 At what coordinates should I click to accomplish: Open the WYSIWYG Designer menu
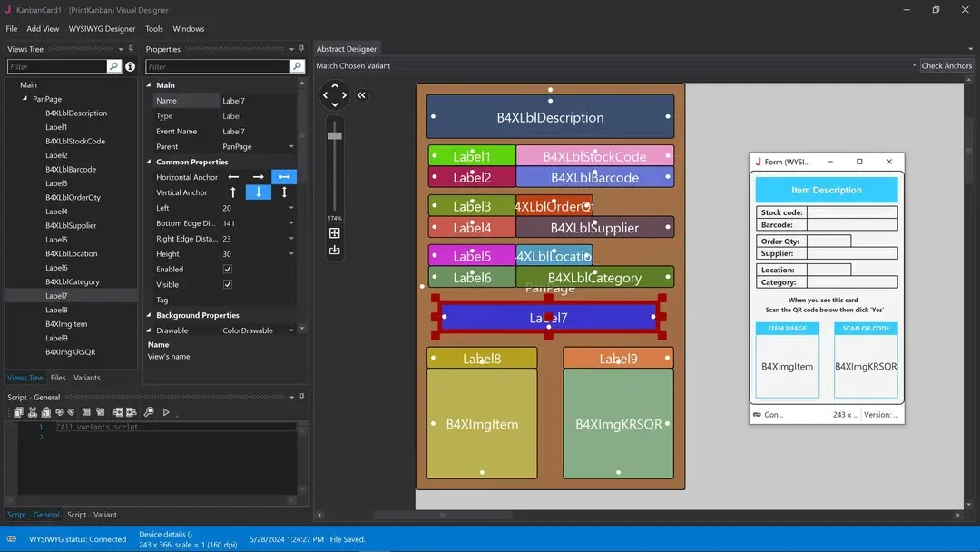coord(102,29)
